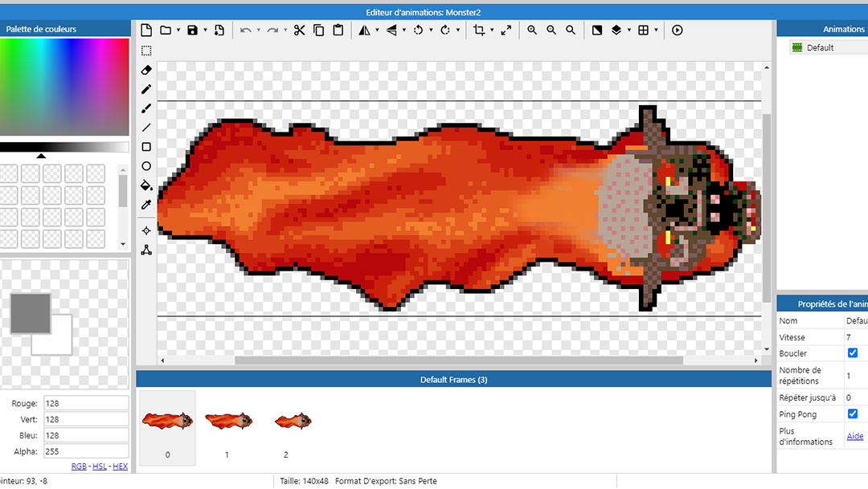Image resolution: width=868 pixels, height=489 pixels.
Task: Switch color mode to RGB
Action: (79, 467)
